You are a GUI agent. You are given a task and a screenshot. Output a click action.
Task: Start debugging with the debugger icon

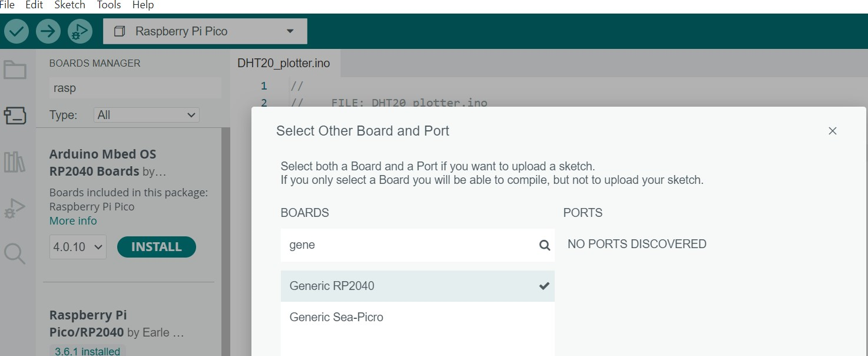click(80, 31)
